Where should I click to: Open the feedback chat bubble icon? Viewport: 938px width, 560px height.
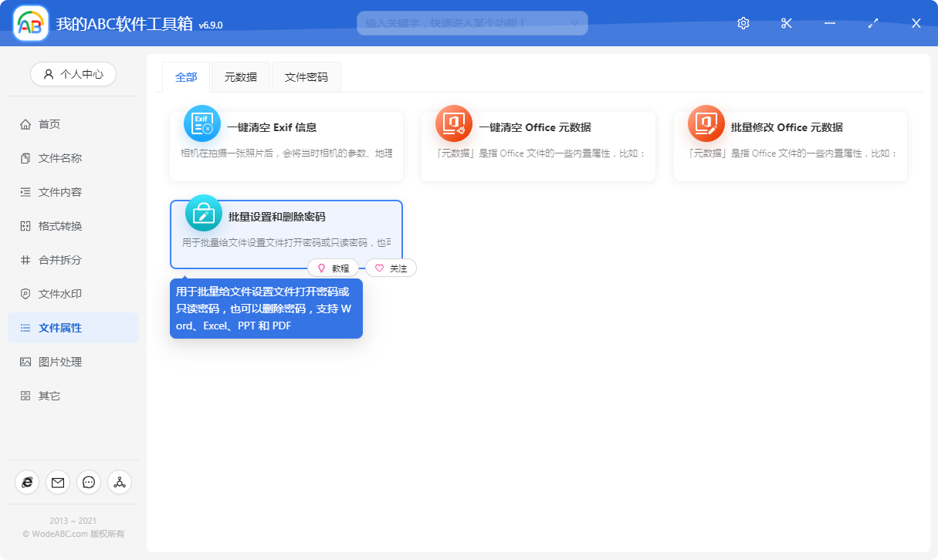[89, 482]
